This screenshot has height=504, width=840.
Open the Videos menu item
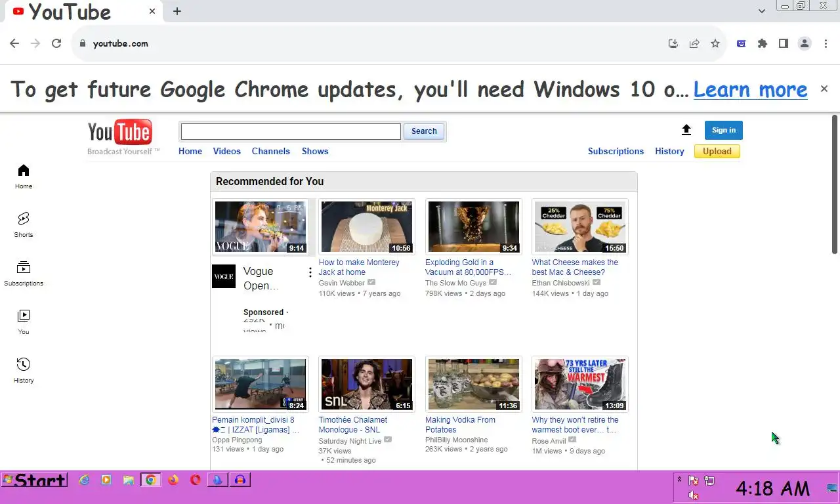[x=227, y=151]
